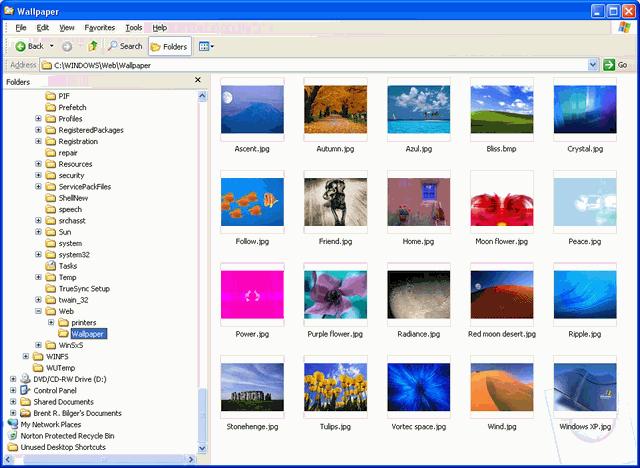Click the Norton Protected Recycle Bin icon

point(13,435)
